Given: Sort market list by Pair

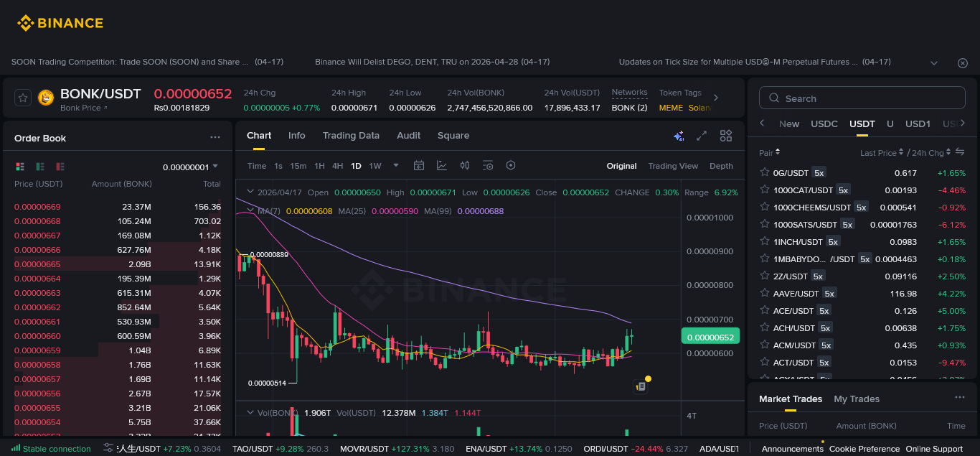Looking at the screenshot, I should point(770,152).
